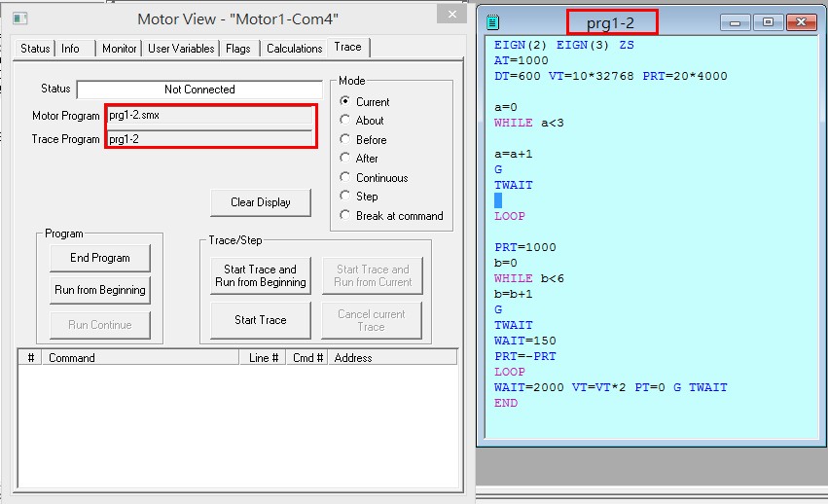Click the Motor Program field
The image size is (828, 504).
(x=209, y=115)
